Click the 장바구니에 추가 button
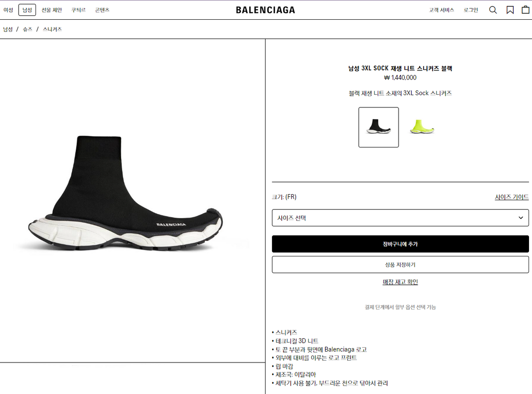The image size is (532, 394). click(x=400, y=244)
